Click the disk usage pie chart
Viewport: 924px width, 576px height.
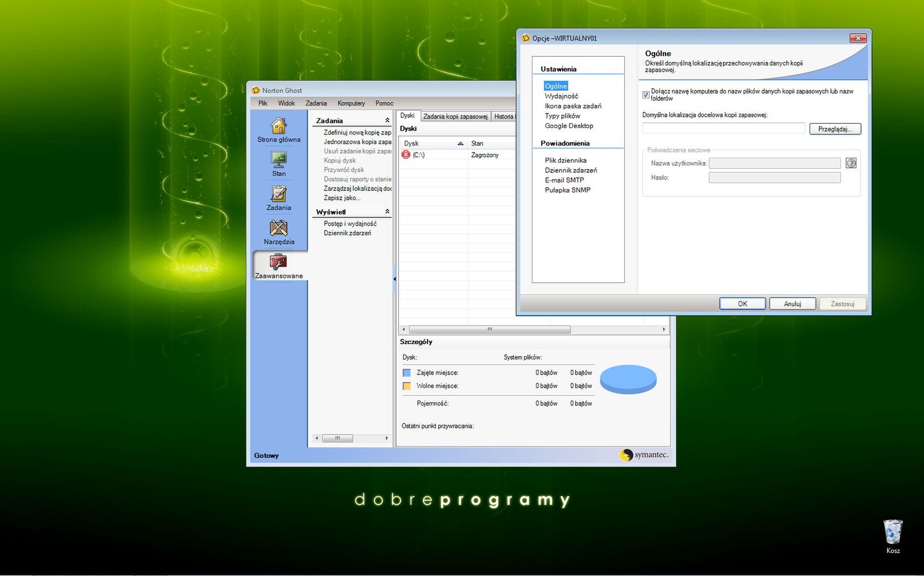[x=628, y=379]
